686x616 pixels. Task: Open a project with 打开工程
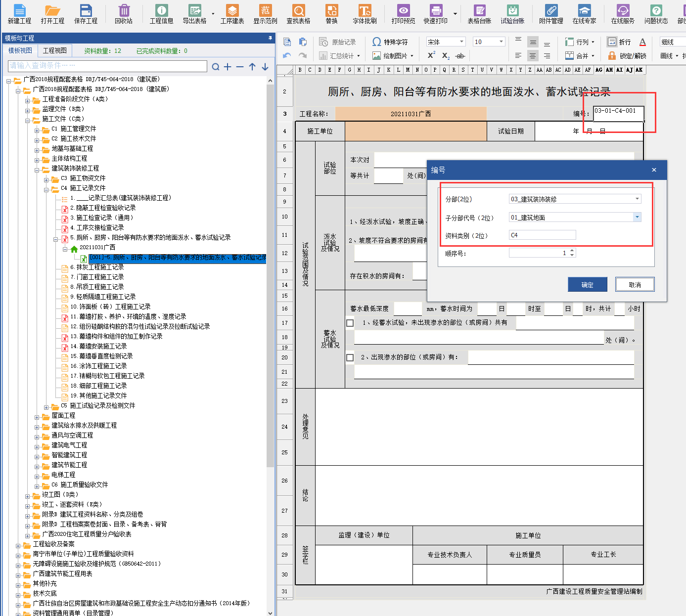tap(52, 14)
